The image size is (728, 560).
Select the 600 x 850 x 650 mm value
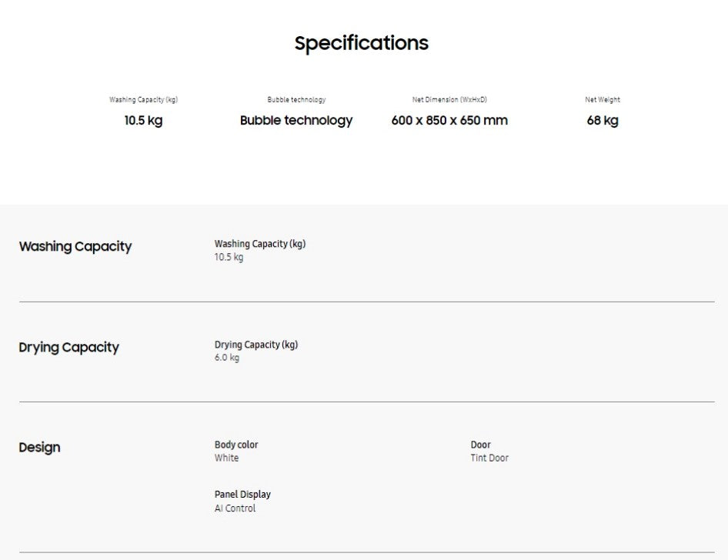tap(449, 121)
